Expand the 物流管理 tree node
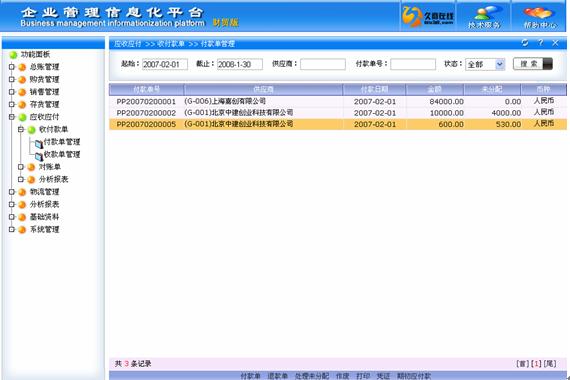The height and width of the screenshot is (380, 570). click(x=12, y=192)
